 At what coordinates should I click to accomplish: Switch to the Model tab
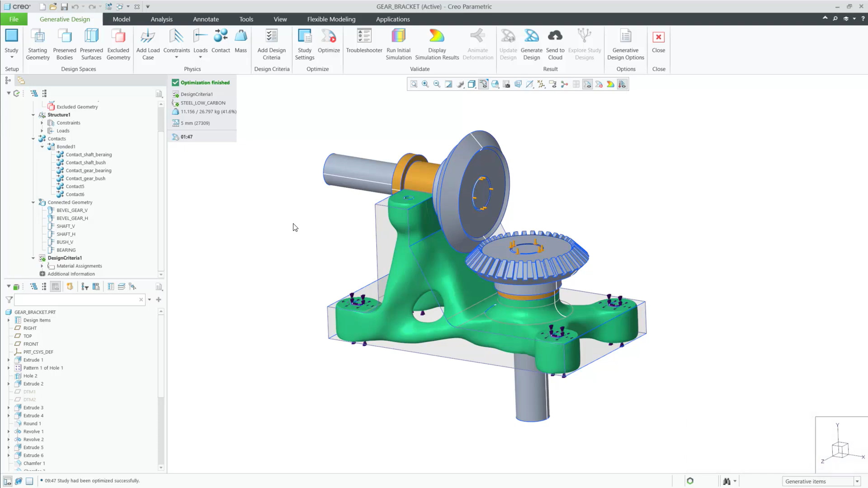tap(121, 19)
